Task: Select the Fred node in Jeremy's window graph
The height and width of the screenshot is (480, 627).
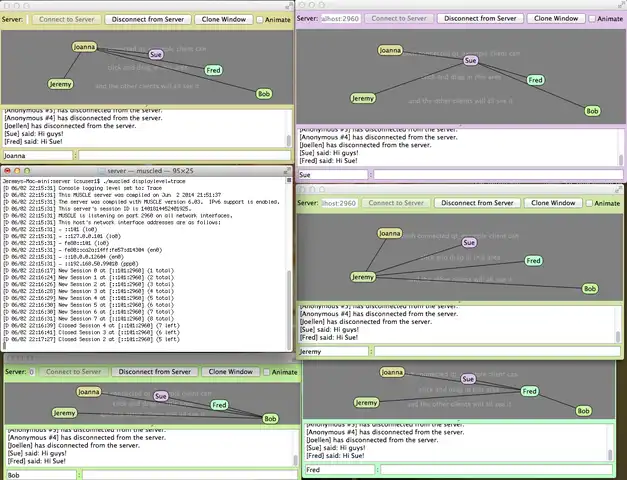Action: tap(533, 261)
